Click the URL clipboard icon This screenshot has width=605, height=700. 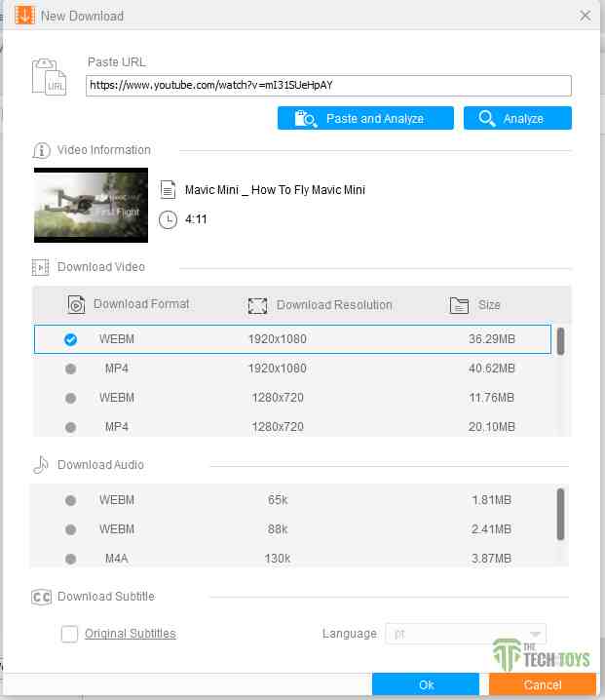click(49, 76)
